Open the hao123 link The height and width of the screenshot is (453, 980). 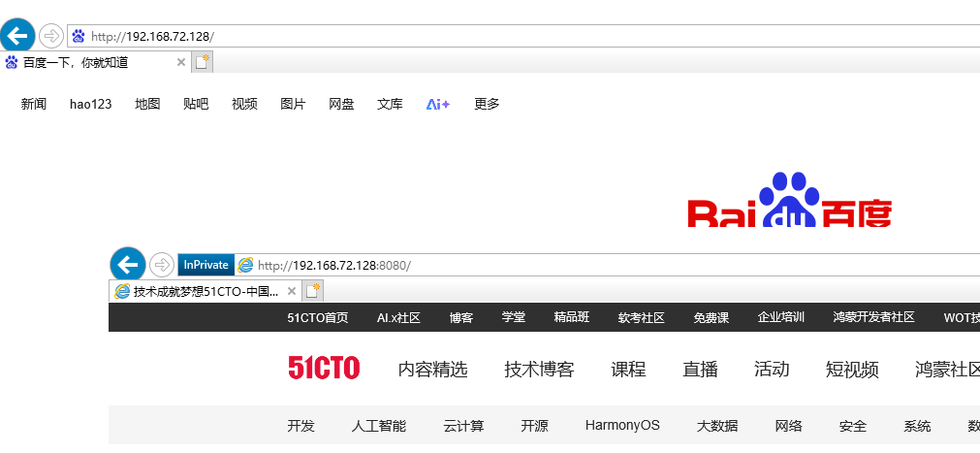pos(90,105)
